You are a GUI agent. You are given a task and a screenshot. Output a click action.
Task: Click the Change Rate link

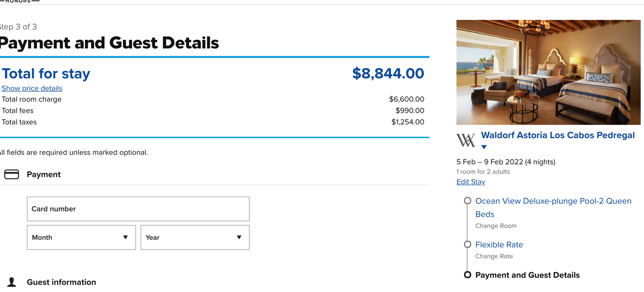click(x=494, y=256)
